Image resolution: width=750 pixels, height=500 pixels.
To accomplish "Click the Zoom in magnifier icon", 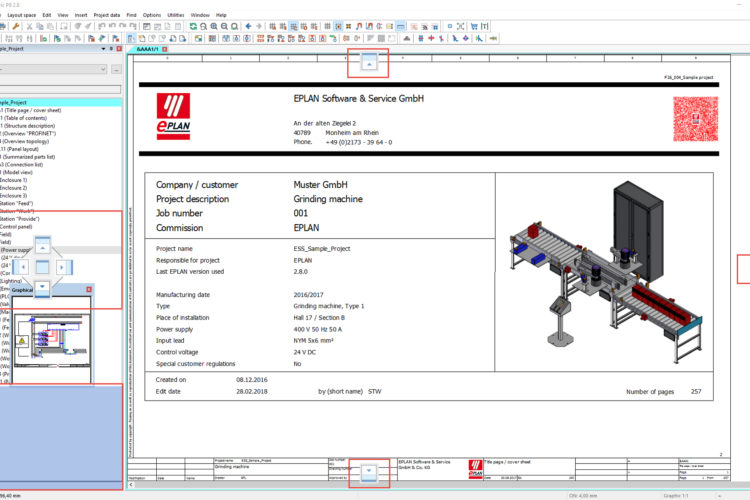I will pos(214,26).
